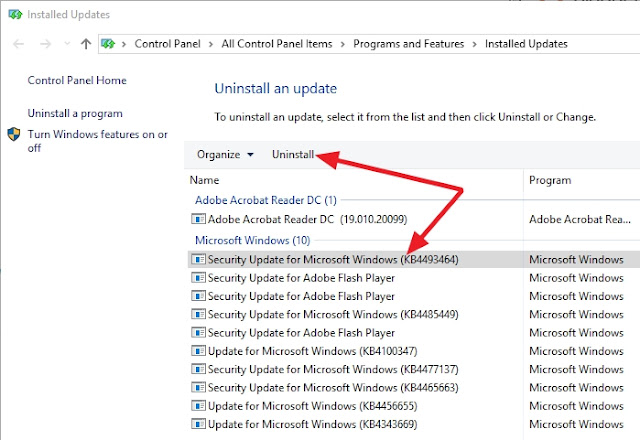Click the icon beside Adobe Acrobat Reader DC update

pos(198,219)
